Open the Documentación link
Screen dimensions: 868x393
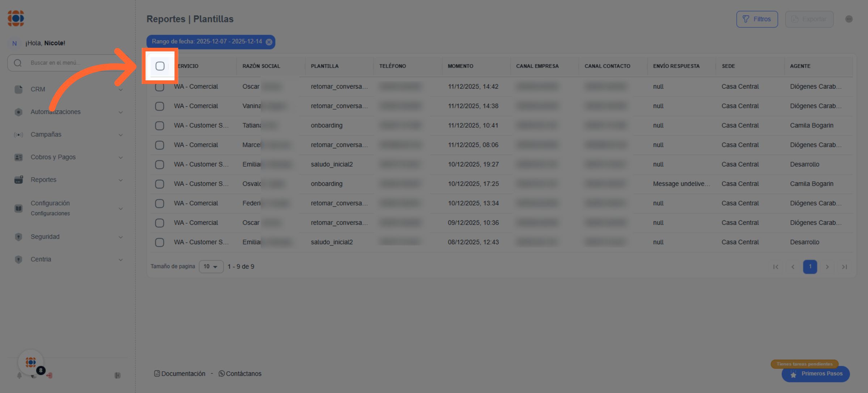(x=180, y=374)
